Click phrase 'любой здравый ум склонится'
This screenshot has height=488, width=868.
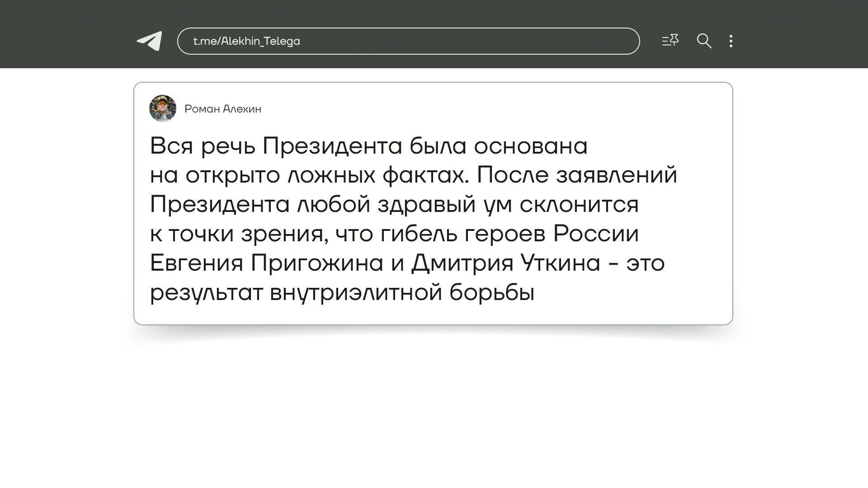(x=467, y=204)
